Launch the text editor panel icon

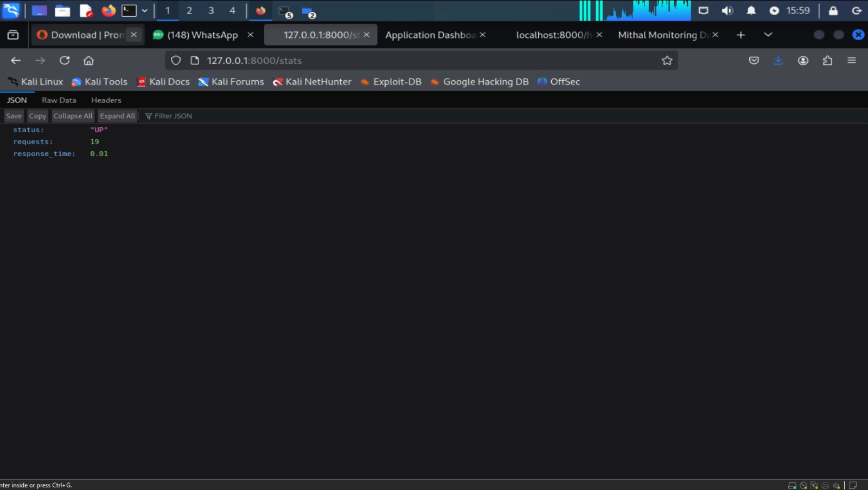(86, 10)
